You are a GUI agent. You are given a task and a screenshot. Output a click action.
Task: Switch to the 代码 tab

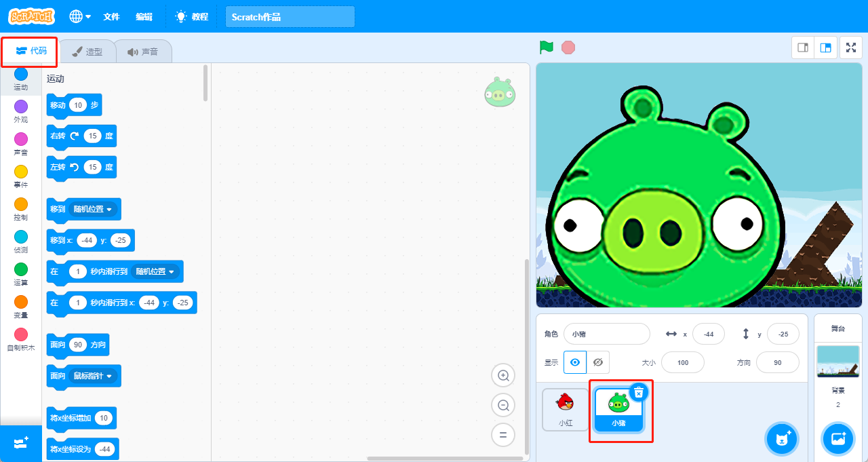31,51
